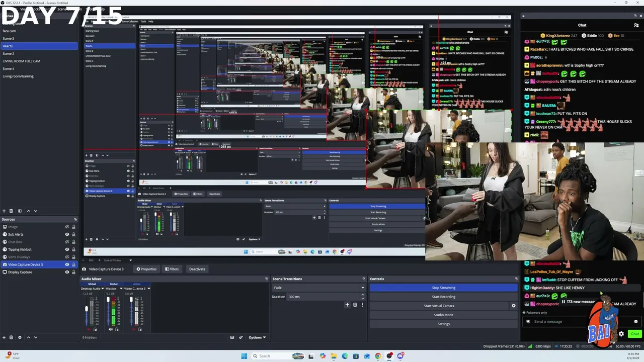Show the hidden Image source

67,227
